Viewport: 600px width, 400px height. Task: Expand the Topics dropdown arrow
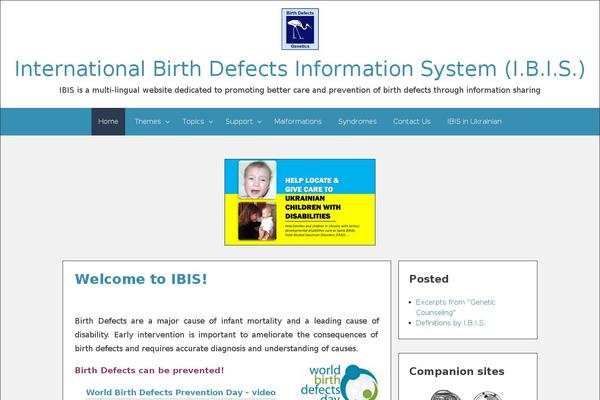point(210,122)
